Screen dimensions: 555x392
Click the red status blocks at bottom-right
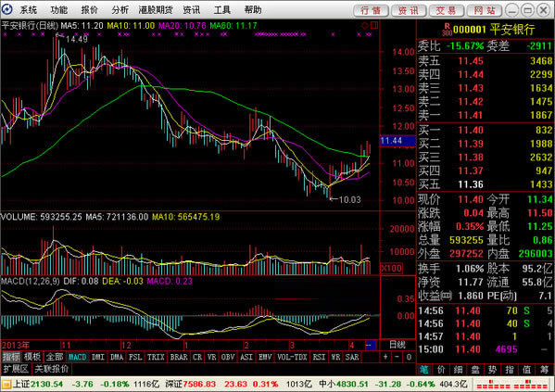511,385
